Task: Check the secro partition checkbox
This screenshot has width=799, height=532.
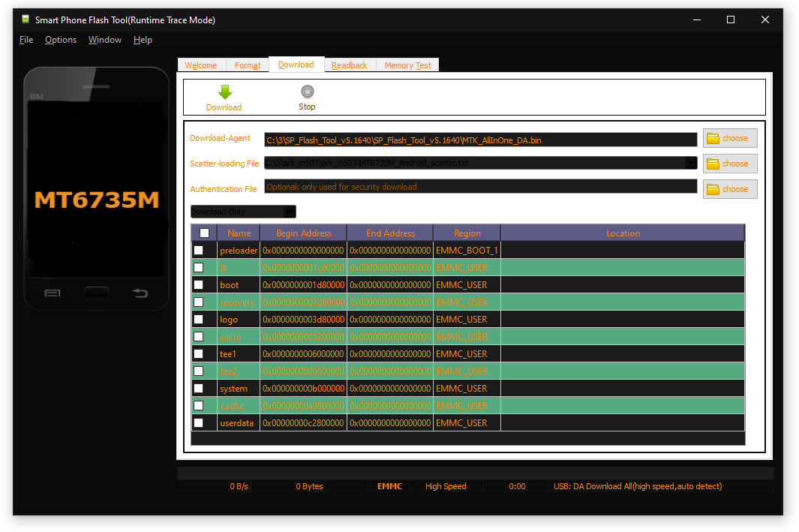Action: [199, 337]
